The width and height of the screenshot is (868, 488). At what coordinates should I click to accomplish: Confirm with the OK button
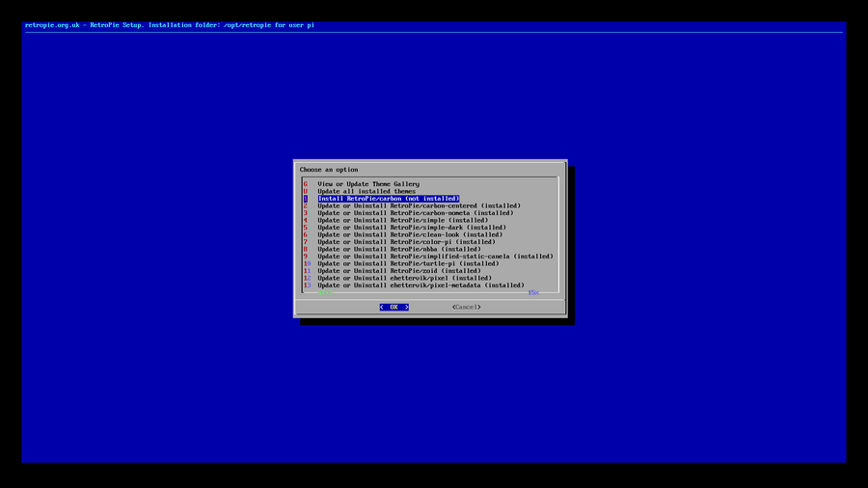click(394, 307)
